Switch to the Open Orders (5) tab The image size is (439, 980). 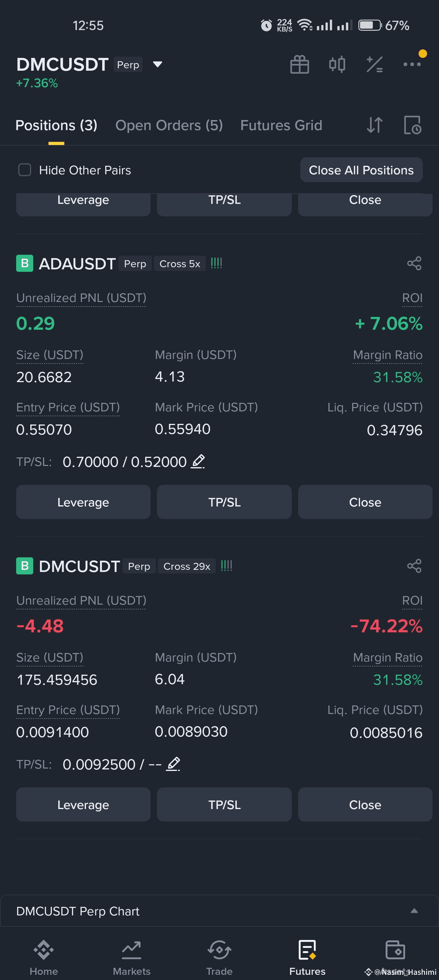point(169,125)
